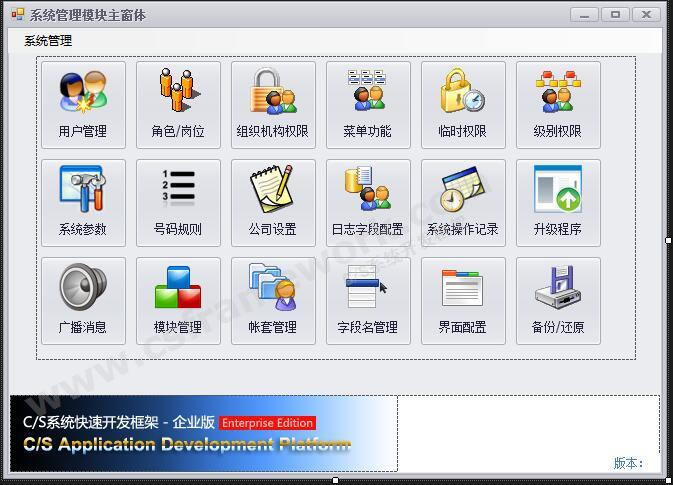Open 备份/还原 backup and restore

558,300
